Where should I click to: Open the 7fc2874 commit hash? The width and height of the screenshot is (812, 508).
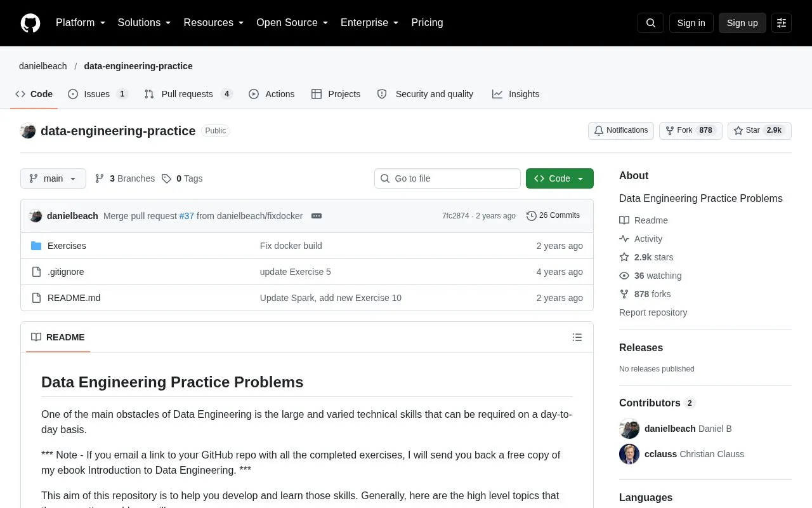click(455, 216)
